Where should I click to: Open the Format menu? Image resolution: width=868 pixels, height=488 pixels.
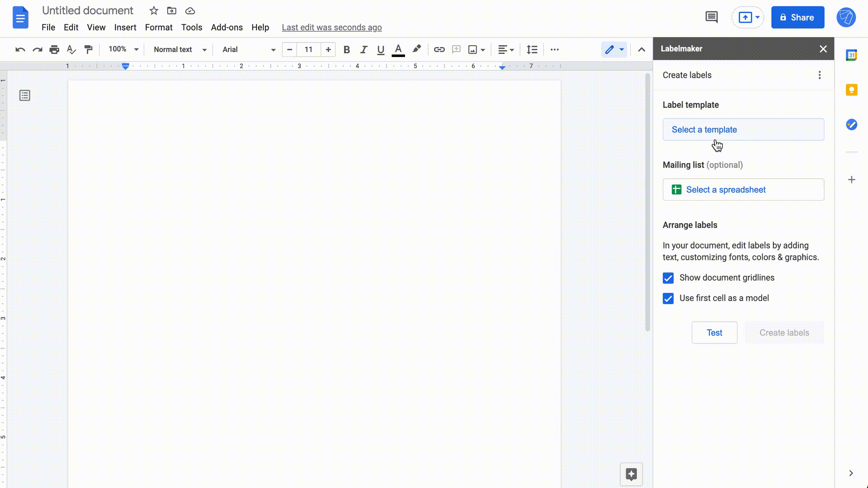tap(159, 28)
